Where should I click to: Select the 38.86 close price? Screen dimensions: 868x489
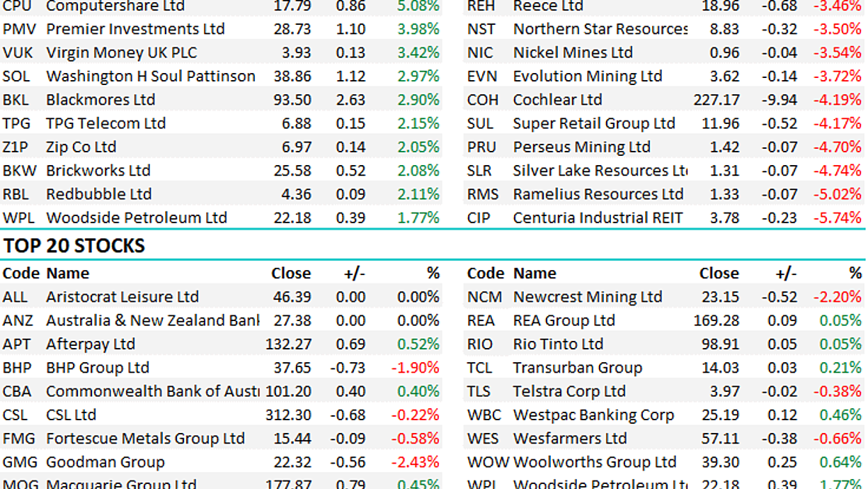(x=292, y=76)
